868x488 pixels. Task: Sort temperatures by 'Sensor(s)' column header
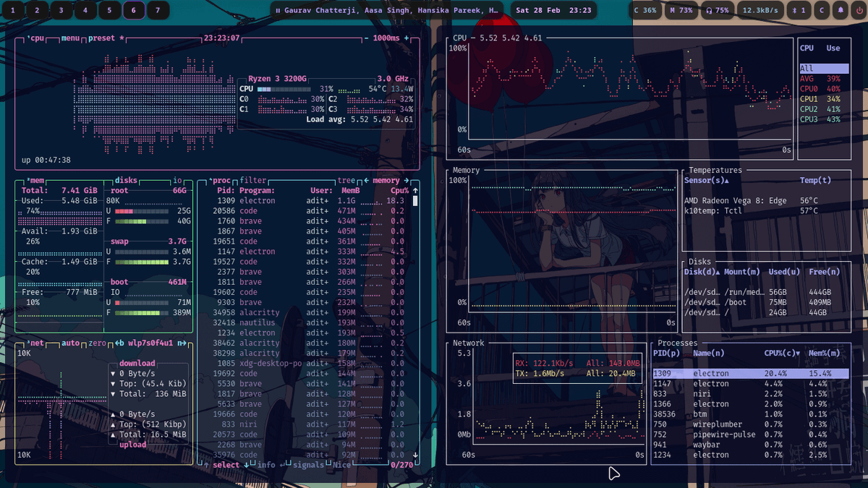pos(707,181)
